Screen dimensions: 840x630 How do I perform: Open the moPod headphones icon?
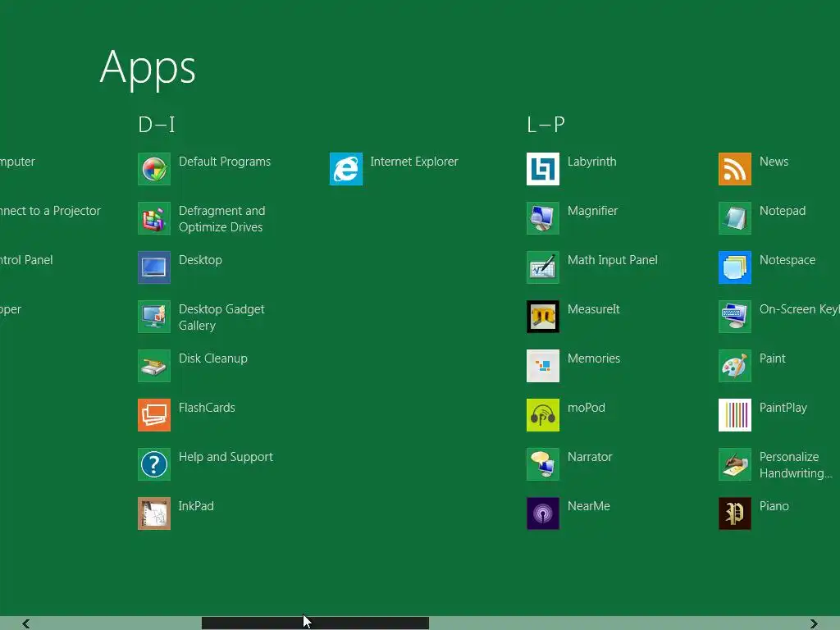(543, 415)
